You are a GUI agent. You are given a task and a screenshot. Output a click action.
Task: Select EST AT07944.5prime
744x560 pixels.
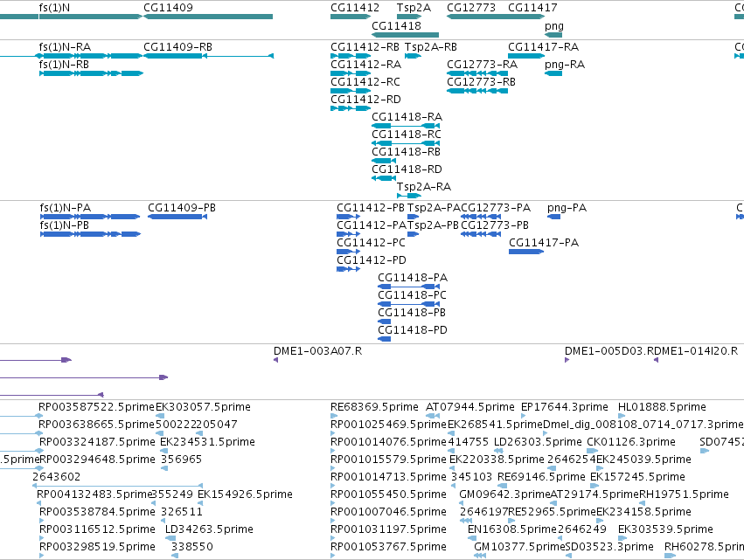[433, 416]
